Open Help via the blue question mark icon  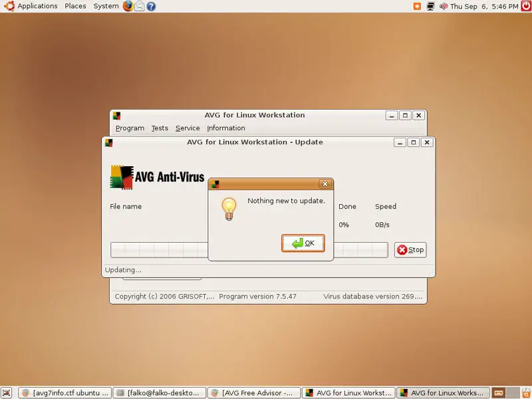click(151, 6)
